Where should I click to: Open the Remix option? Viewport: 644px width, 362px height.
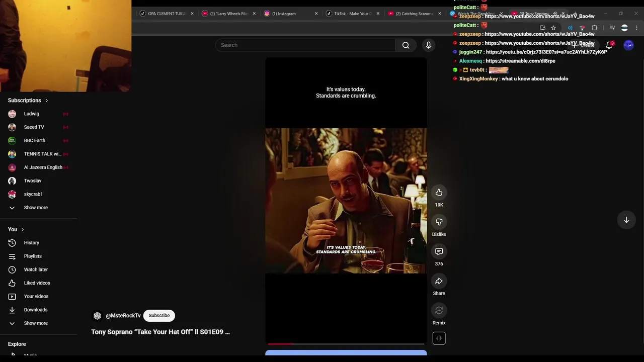pyautogui.click(x=439, y=311)
